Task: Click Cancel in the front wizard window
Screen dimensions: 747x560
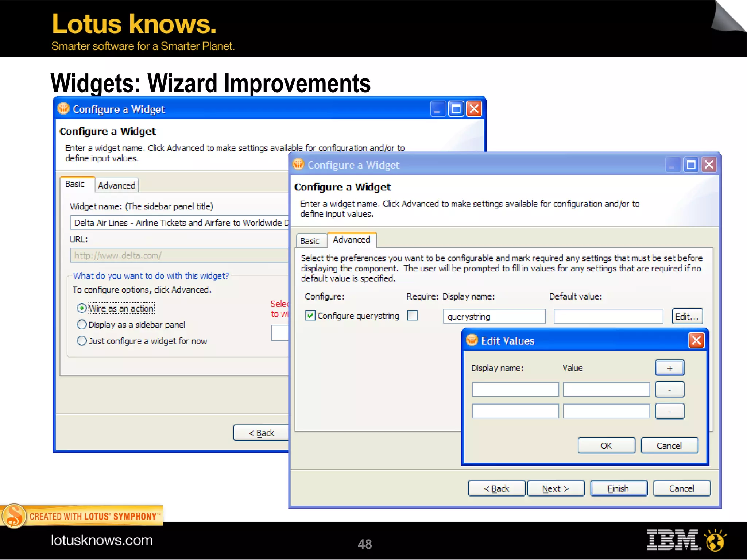Action: [x=682, y=488]
